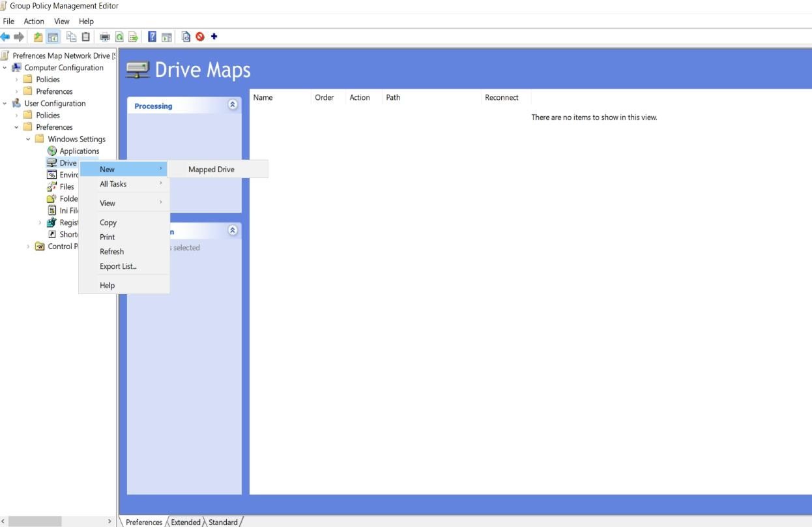Click the Drive Maps icon in tree
Image resolution: width=812 pixels, height=527 pixels.
point(52,163)
